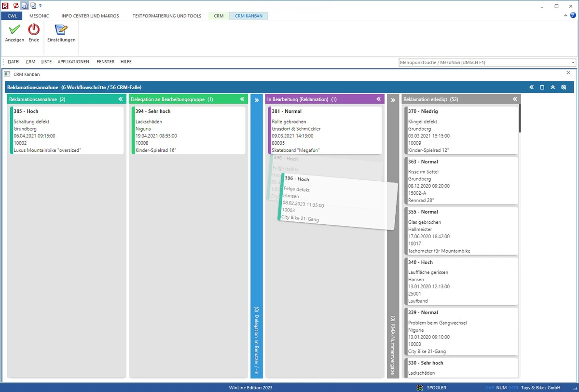
Task: Collapse the ribbon with the up chevron
Action: (566, 16)
